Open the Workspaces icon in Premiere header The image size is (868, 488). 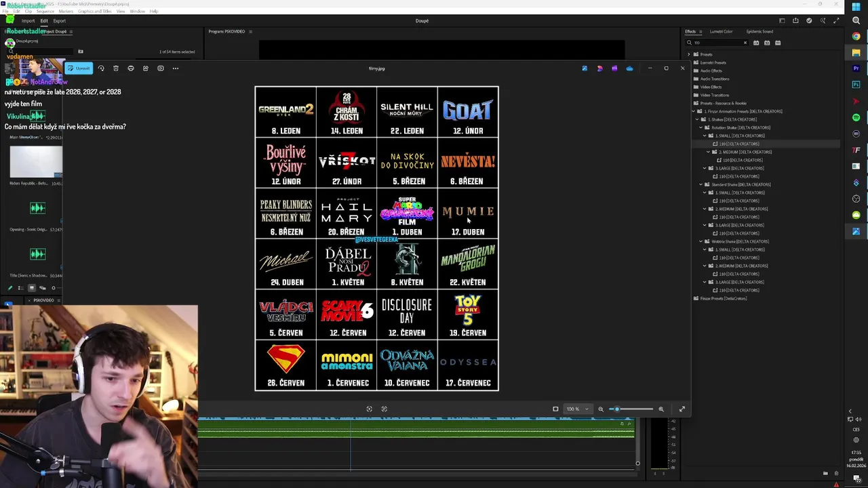click(782, 21)
